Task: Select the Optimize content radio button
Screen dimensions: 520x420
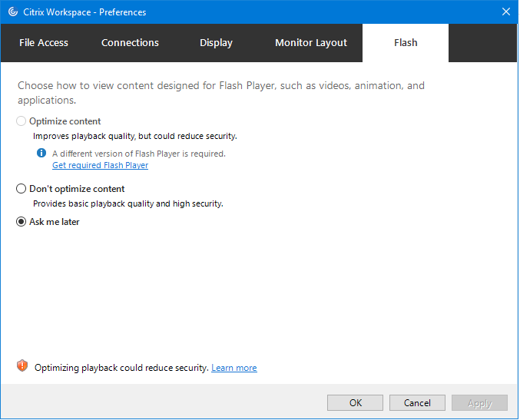Action: point(22,121)
